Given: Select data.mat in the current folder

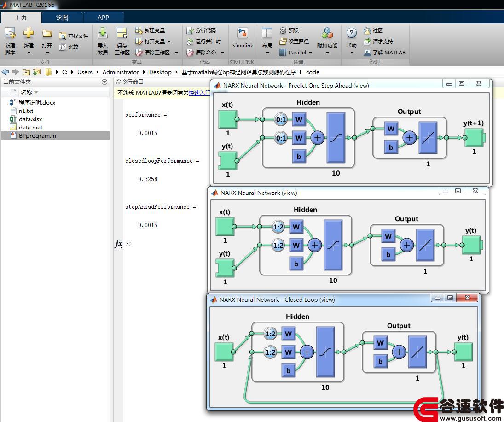Looking at the screenshot, I should point(30,128).
